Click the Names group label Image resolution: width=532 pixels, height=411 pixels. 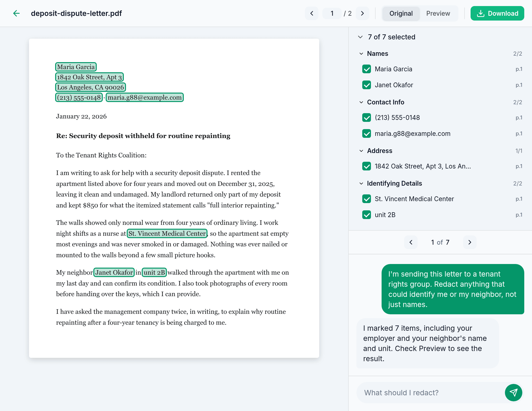pyautogui.click(x=377, y=54)
